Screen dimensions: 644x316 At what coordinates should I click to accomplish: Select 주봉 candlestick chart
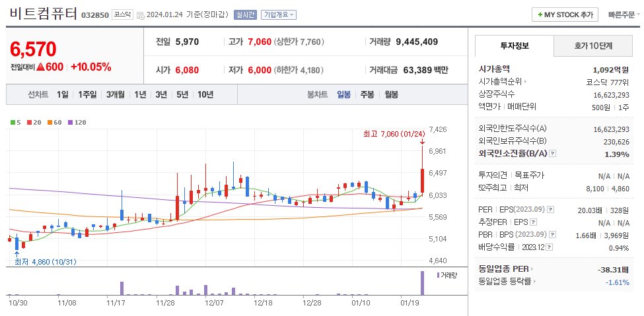[x=367, y=95]
